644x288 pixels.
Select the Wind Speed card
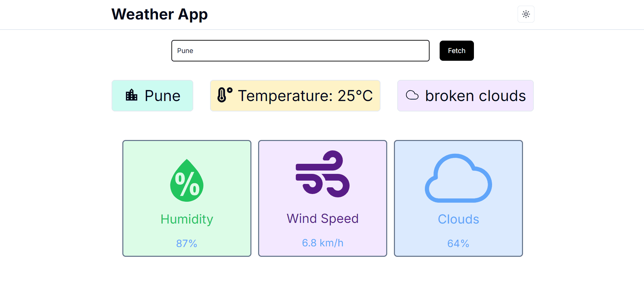[322, 198]
